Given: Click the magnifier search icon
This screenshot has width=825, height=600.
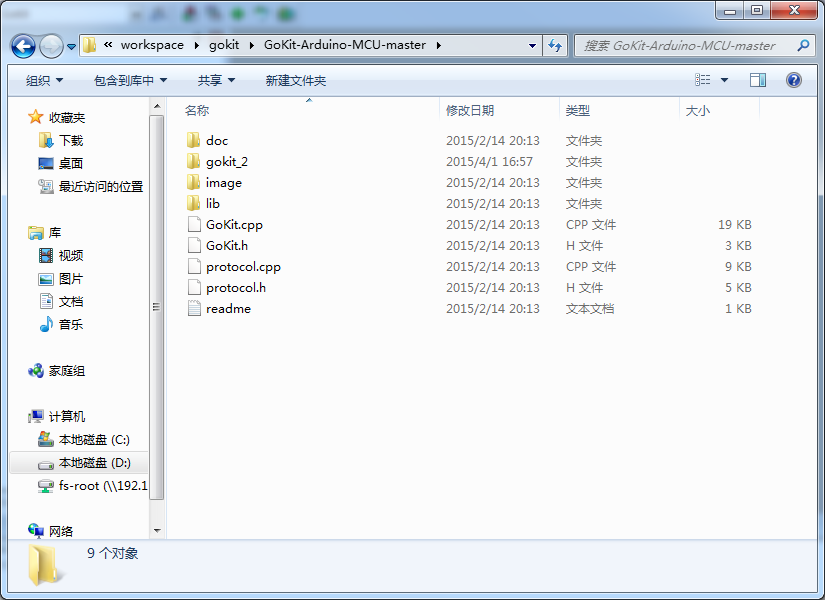Looking at the screenshot, I should (x=803, y=46).
